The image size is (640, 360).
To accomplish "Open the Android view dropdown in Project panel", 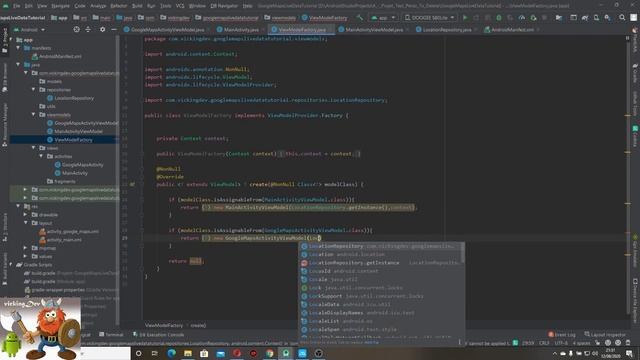I will click(29, 30).
